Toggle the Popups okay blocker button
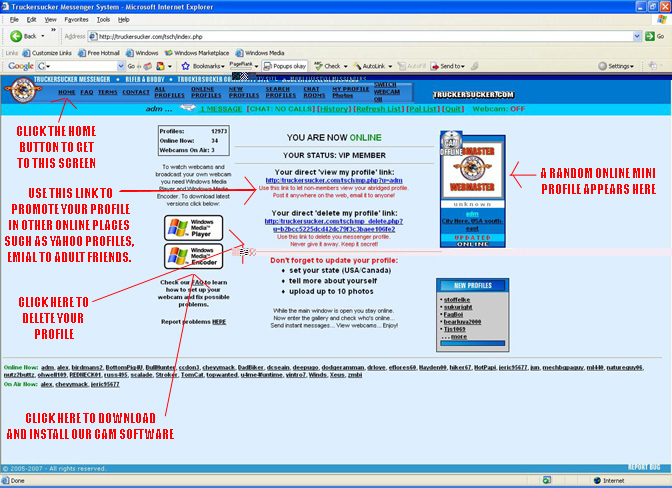 (x=285, y=66)
